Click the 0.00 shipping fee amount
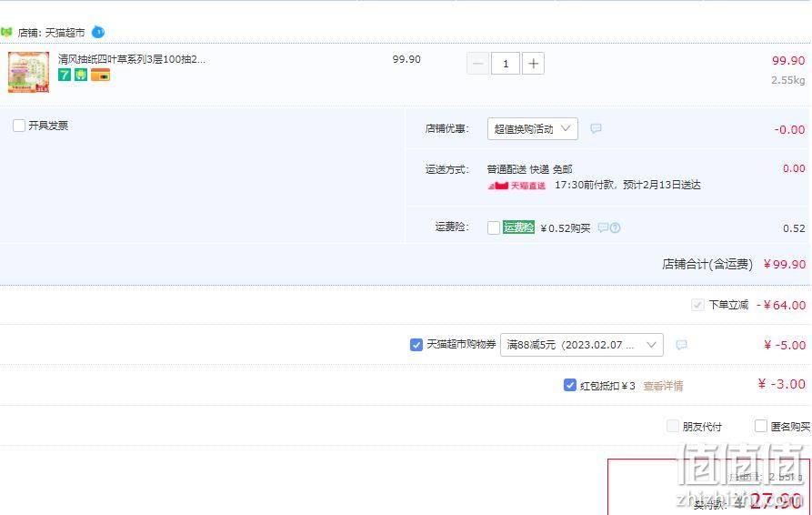 click(x=794, y=168)
